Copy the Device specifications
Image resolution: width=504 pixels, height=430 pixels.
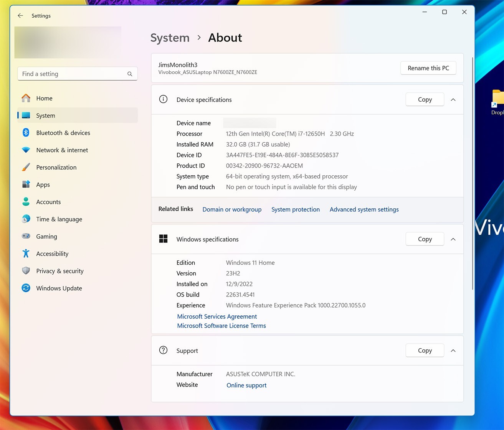click(425, 99)
